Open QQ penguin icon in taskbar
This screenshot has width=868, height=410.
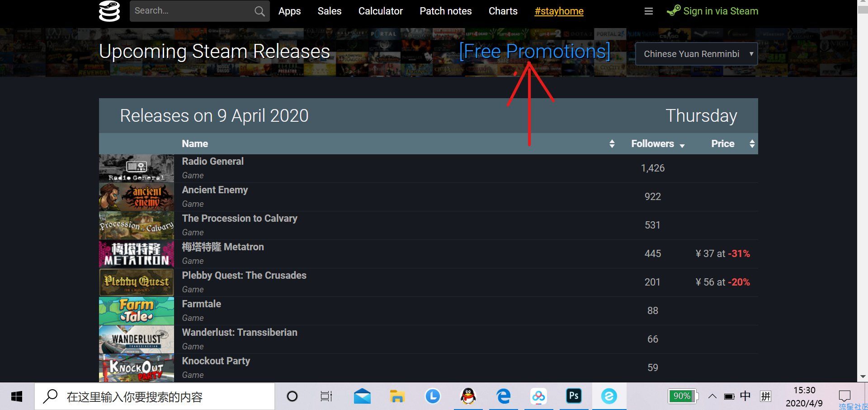click(468, 397)
